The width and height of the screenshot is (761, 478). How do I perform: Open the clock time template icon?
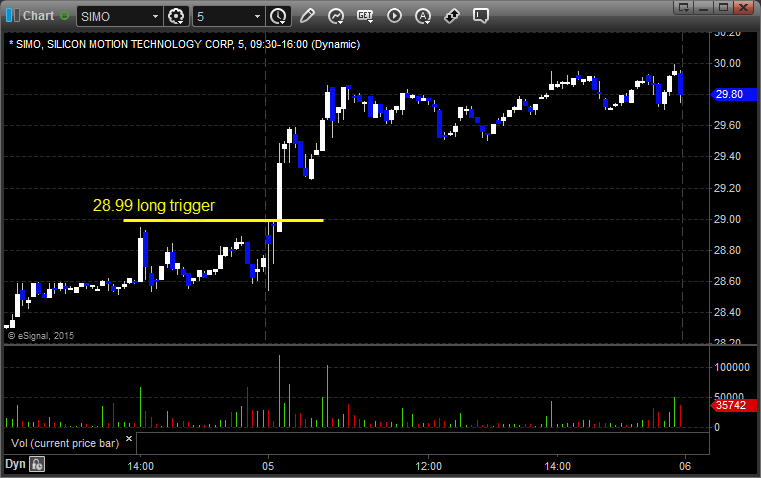(x=279, y=16)
